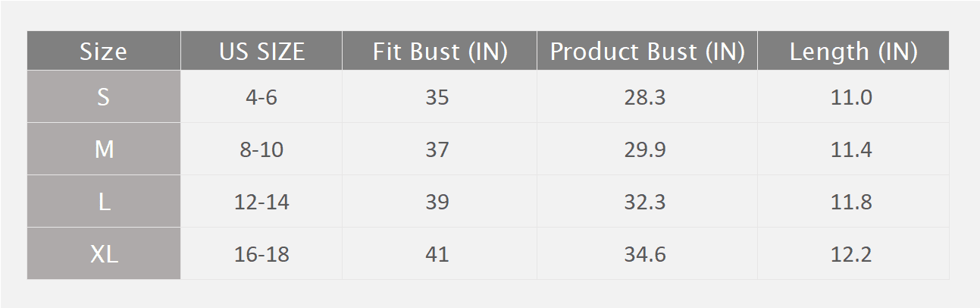Click the 12-14 US size cell
980x308 pixels.
261,202
